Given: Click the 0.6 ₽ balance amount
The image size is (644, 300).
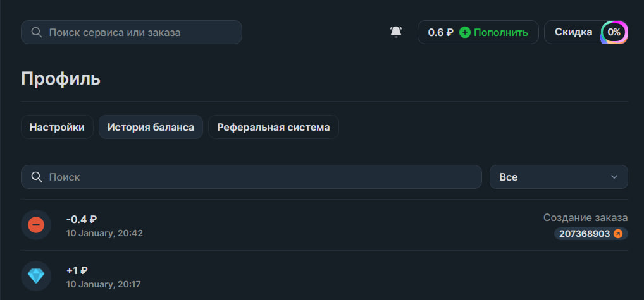Looking at the screenshot, I should [440, 32].
